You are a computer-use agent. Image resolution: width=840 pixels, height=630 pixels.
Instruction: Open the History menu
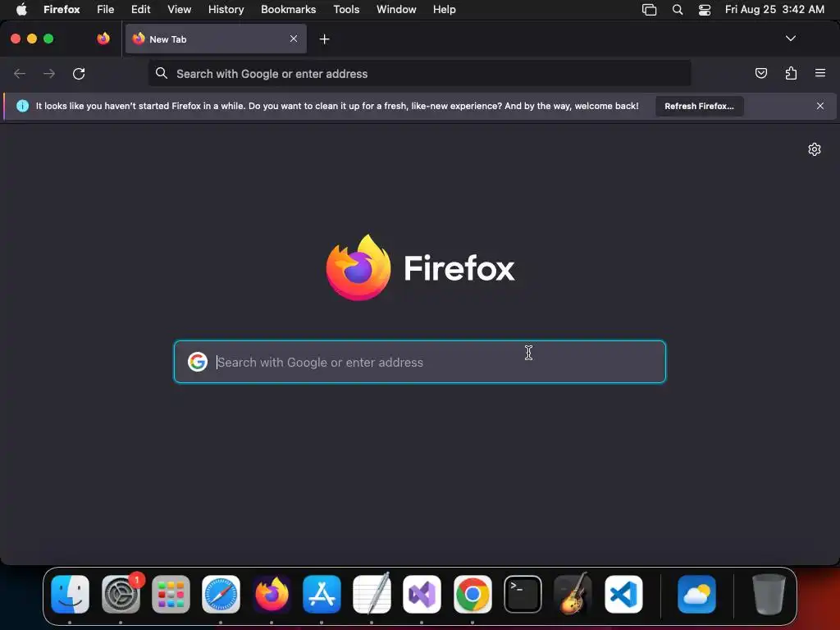(226, 10)
